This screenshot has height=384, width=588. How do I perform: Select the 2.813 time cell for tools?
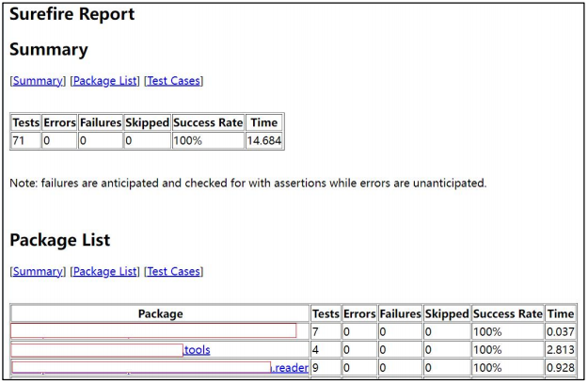click(560, 350)
